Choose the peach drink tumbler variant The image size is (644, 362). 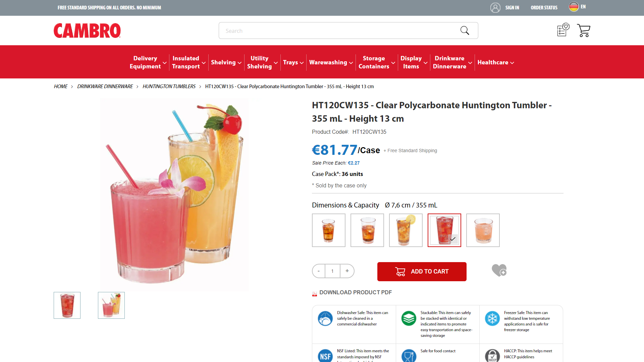point(483,230)
